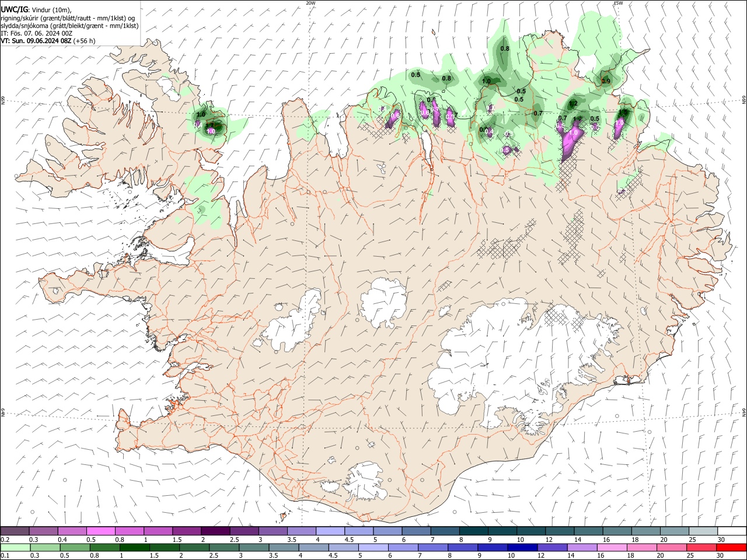Click the '12' number in the lower legend row
The height and width of the screenshot is (560, 747).
[541, 556]
